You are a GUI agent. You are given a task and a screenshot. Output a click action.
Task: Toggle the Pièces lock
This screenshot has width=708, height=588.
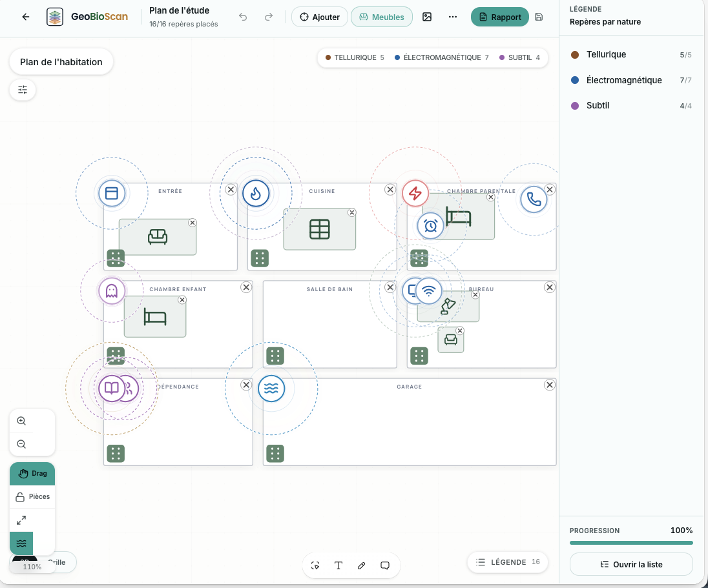[32, 497]
